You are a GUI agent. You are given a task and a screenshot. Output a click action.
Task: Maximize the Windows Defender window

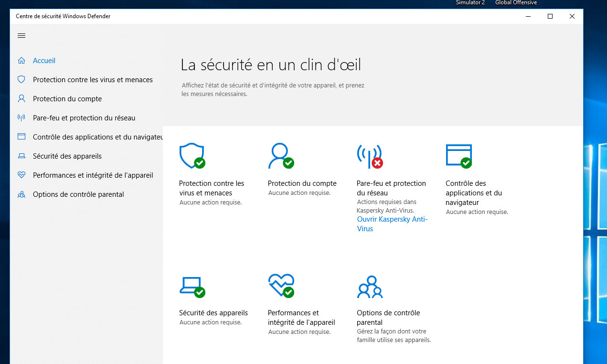550,16
